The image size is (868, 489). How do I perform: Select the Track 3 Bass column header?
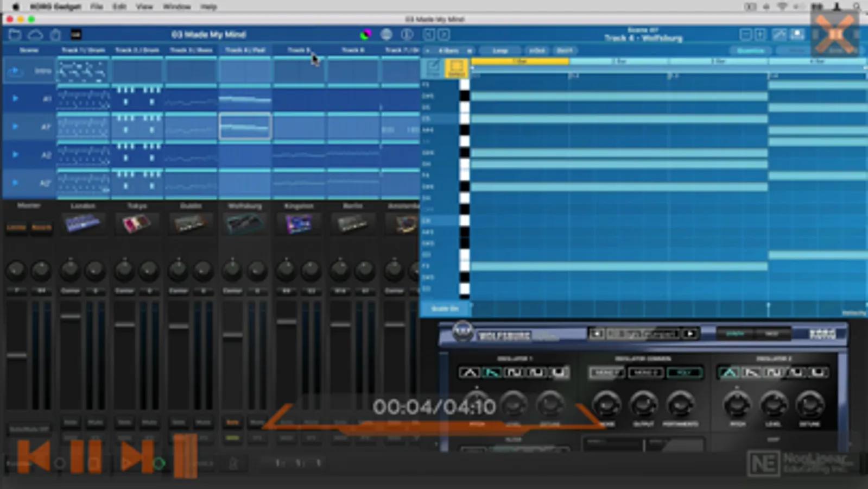click(x=191, y=50)
